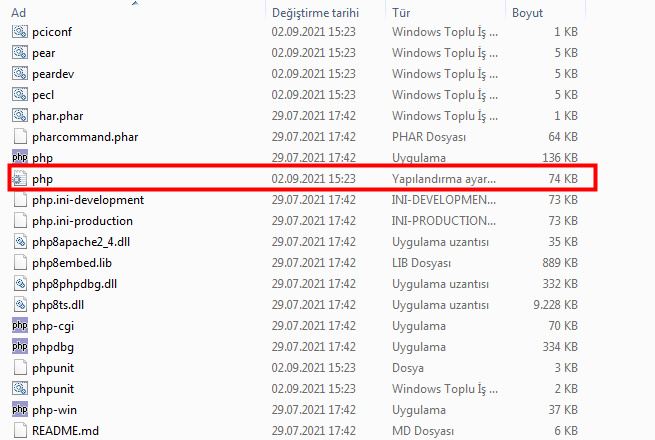This screenshot has width=655, height=440.
Task: Click the php configuration settings file icon
Action: 20,179
